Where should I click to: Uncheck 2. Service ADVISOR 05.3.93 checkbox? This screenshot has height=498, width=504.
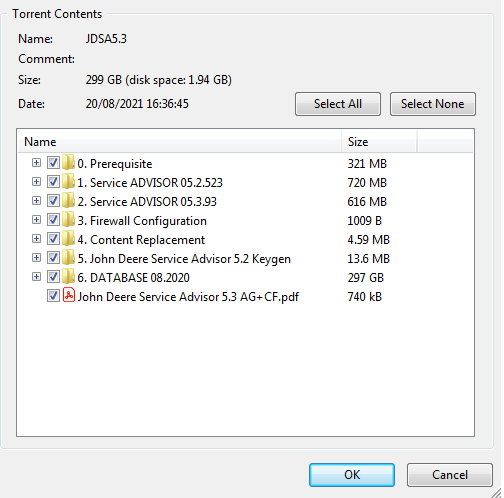[53, 201]
